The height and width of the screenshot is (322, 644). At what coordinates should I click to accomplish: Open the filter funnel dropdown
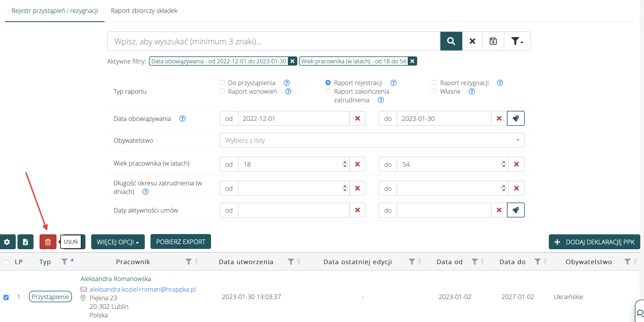coord(517,41)
